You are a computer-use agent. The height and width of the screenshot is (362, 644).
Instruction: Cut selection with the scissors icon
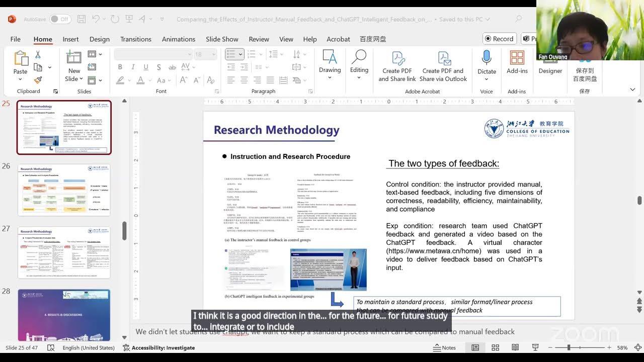pos(38,54)
